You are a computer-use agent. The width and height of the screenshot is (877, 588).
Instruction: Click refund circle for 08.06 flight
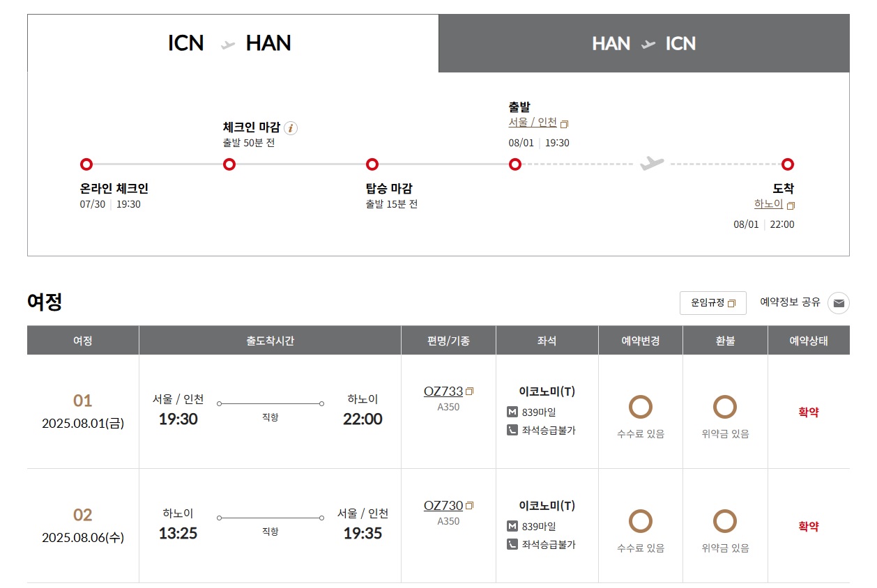725,521
